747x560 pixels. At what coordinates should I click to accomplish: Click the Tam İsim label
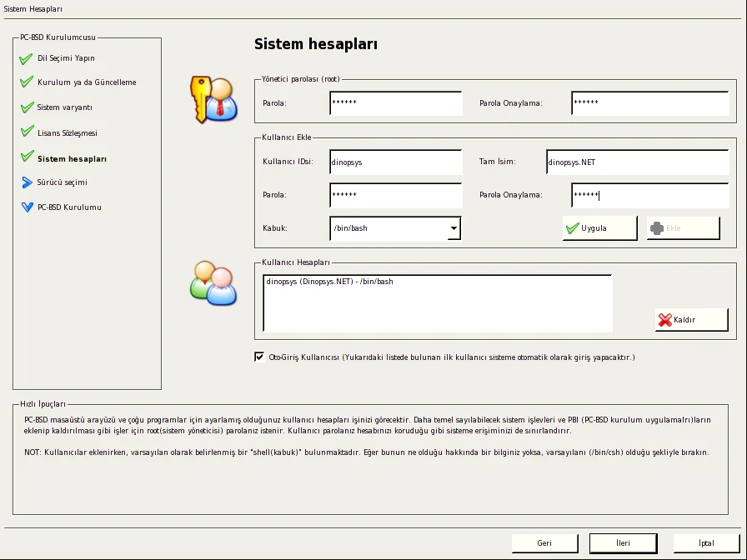[498, 162]
